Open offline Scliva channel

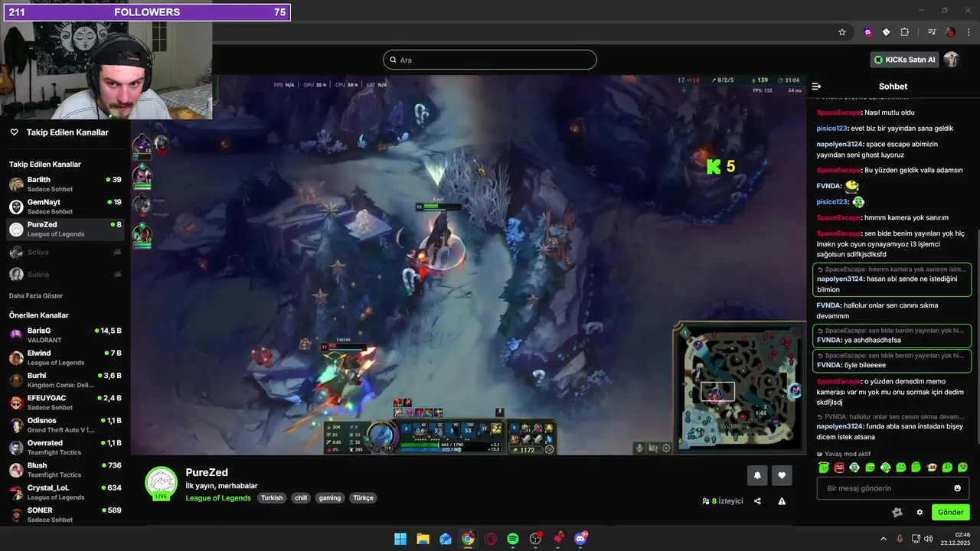[x=65, y=252]
